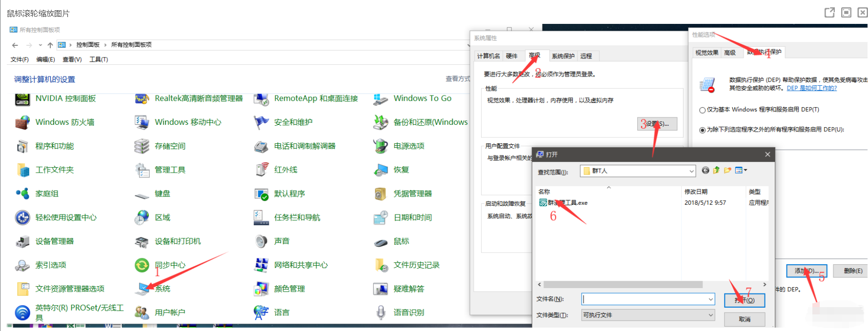Open 查看(V) menu
This screenshot has width=868, height=331.
pos(72,59)
